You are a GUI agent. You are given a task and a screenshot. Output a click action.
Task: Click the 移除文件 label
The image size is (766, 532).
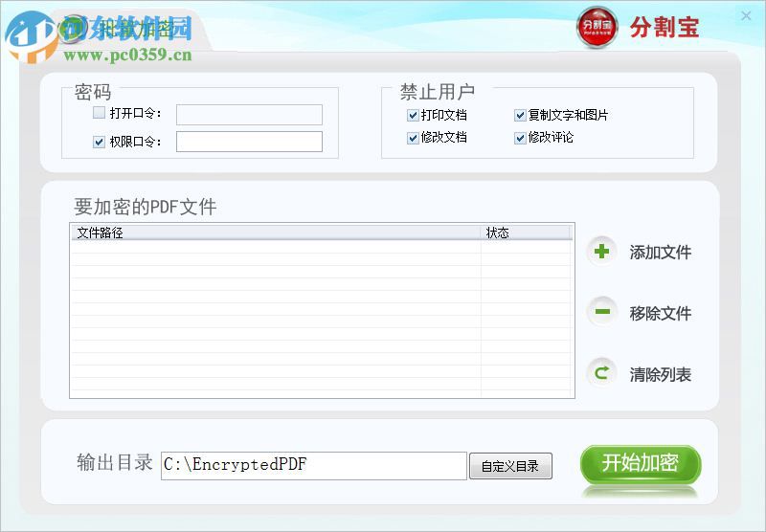coord(660,313)
